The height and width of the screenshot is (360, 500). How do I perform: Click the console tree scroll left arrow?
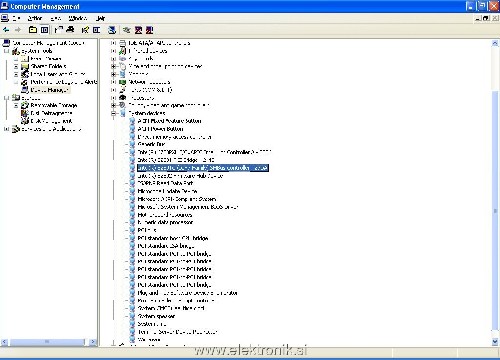(4, 342)
